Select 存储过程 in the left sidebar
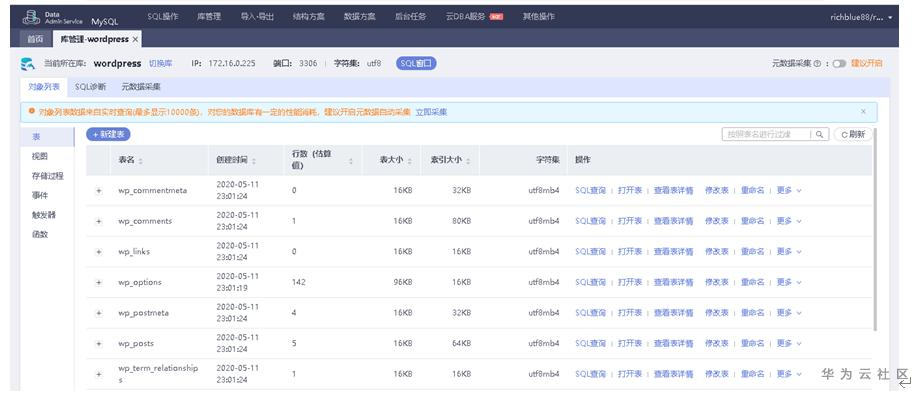 pos(47,176)
